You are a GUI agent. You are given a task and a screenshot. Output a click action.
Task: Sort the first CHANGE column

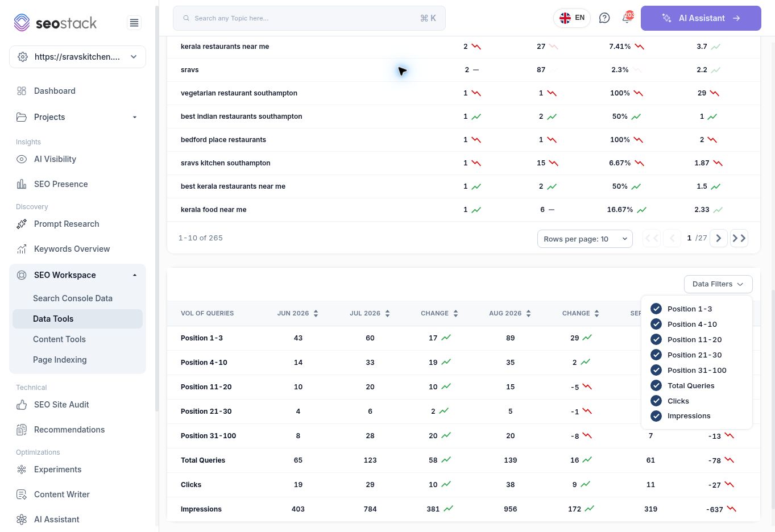tap(455, 313)
